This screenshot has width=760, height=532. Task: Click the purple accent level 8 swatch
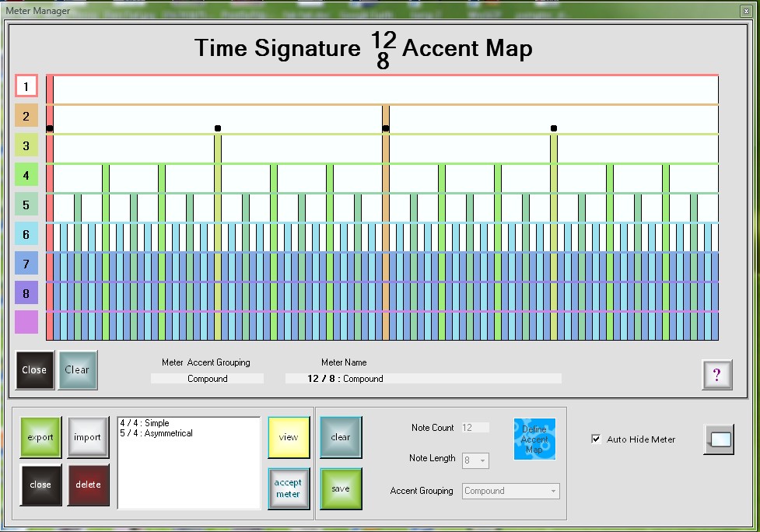tap(26, 293)
